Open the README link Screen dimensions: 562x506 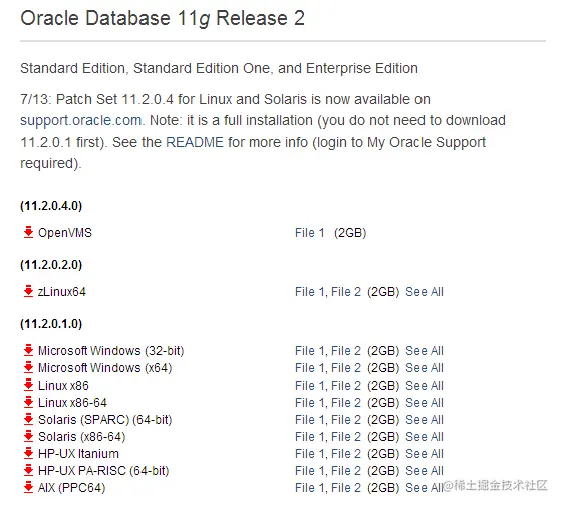(x=195, y=142)
